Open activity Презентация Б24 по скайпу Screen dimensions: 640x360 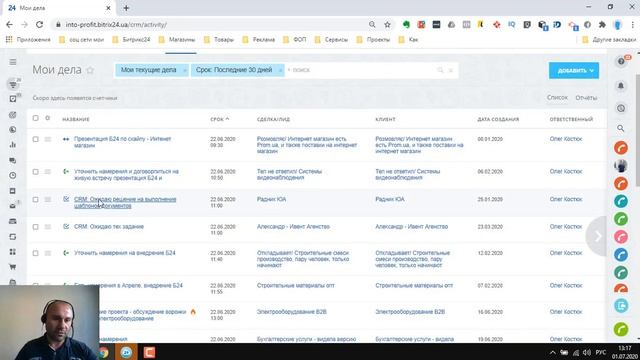coord(122,142)
